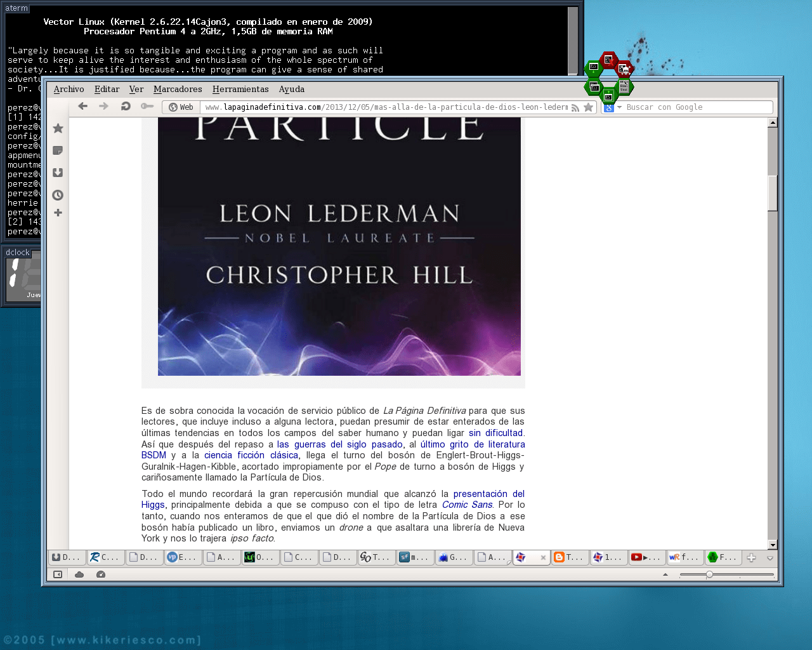Click the dclock window title
Viewport: 812px width, 650px height.
[x=18, y=253]
